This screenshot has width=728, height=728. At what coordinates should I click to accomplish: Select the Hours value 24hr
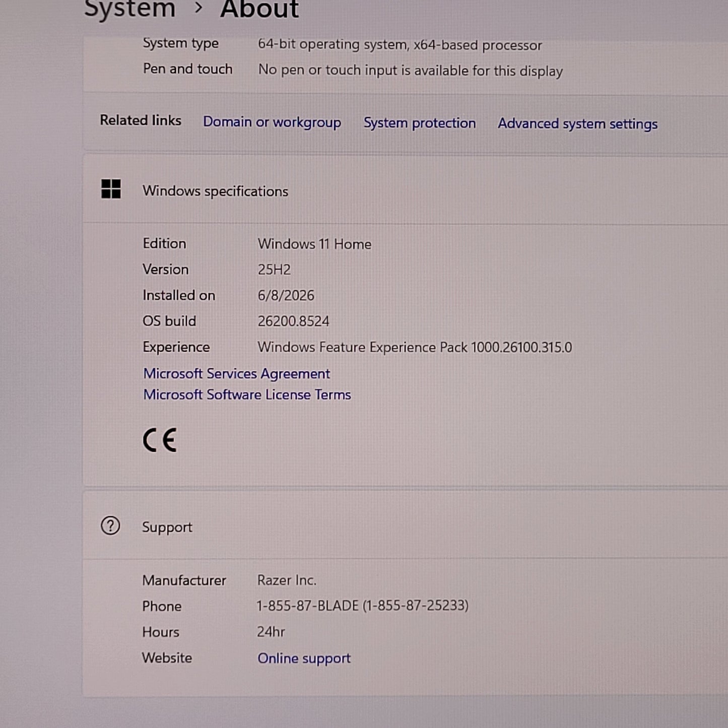271,632
